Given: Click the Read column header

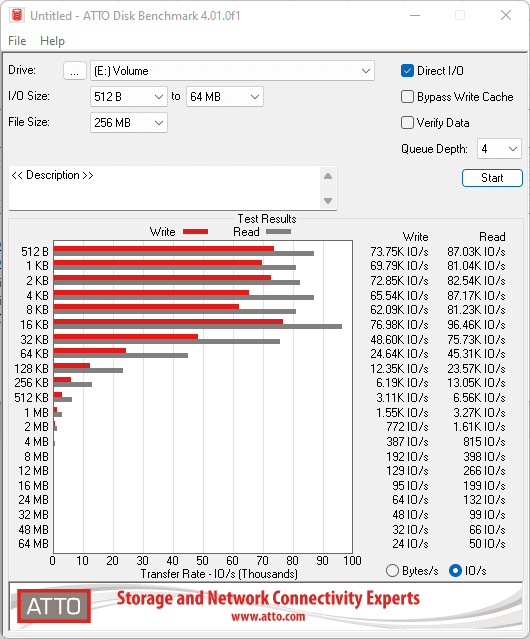Looking at the screenshot, I should (492, 237).
